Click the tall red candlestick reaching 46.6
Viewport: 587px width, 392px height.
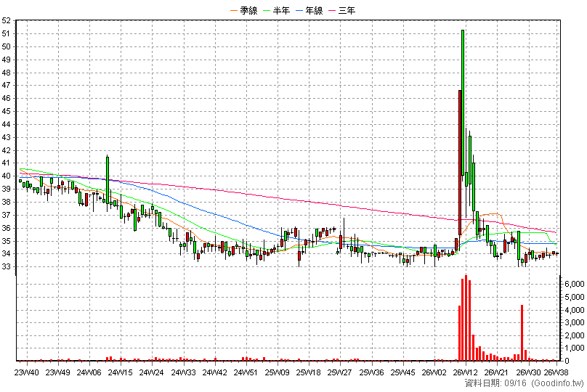(x=460, y=163)
